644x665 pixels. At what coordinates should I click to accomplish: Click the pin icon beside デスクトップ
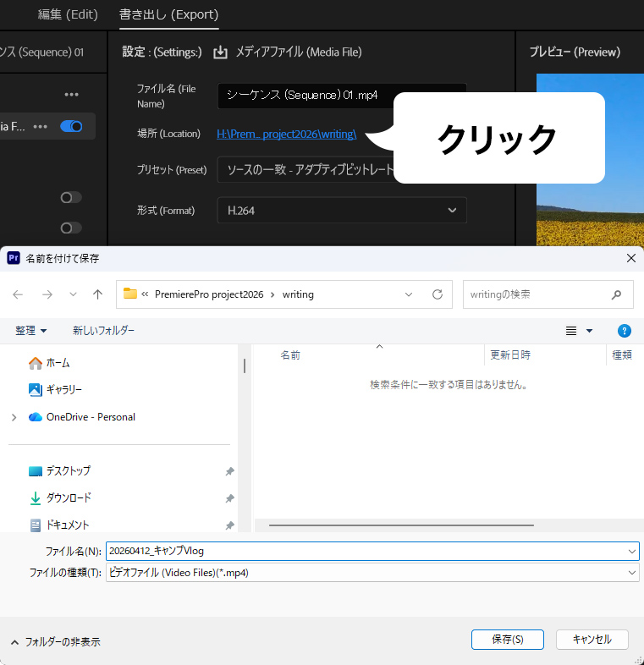point(229,471)
